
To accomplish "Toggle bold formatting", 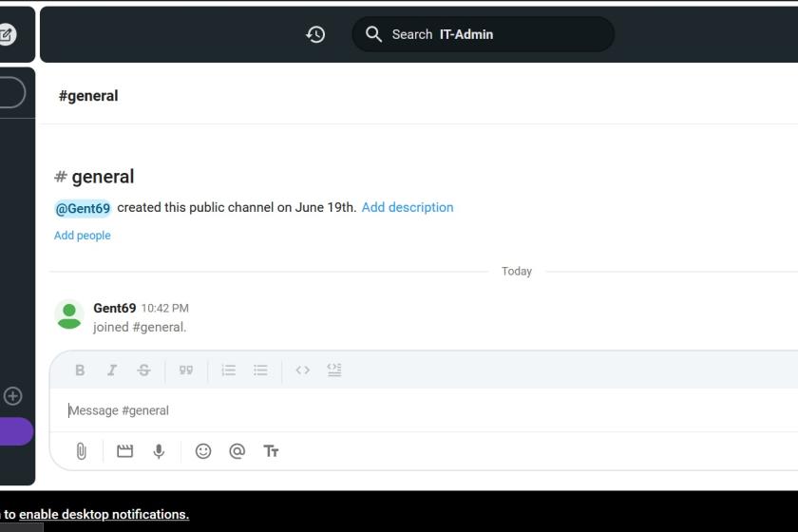I will pyautogui.click(x=80, y=370).
